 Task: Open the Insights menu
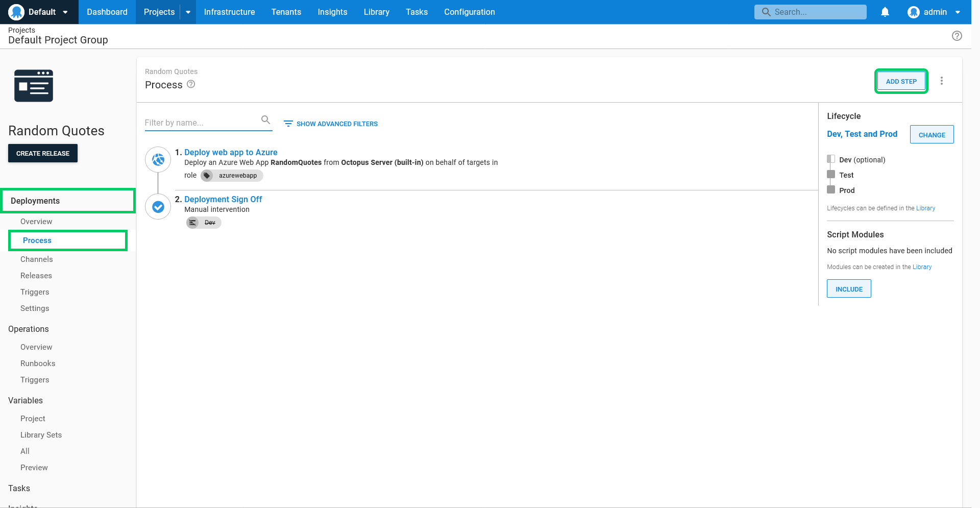pos(332,12)
